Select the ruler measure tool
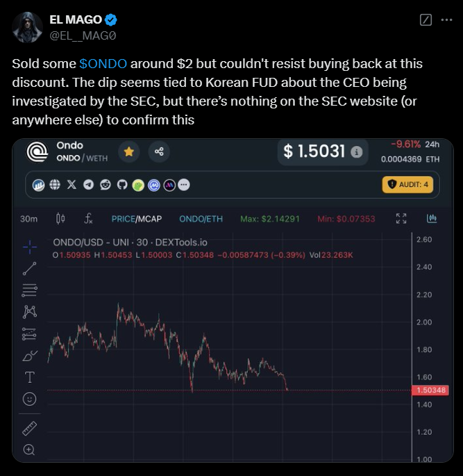 click(x=29, y=428)
